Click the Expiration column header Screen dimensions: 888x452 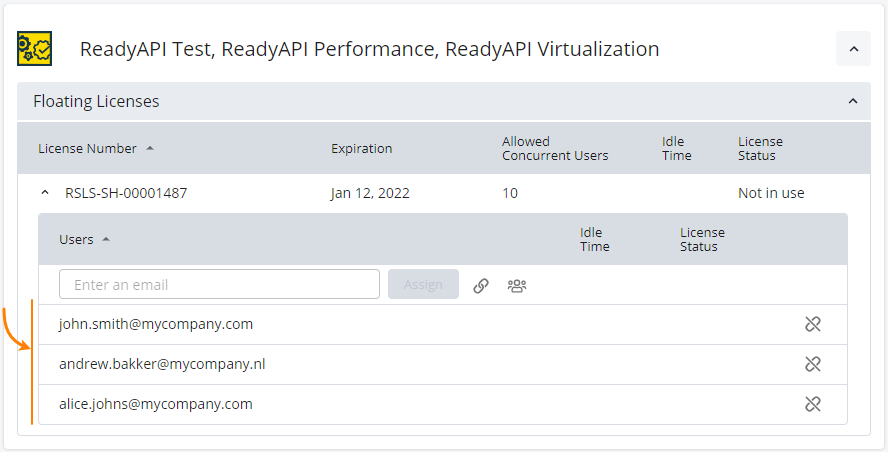[x=361, y=149]
